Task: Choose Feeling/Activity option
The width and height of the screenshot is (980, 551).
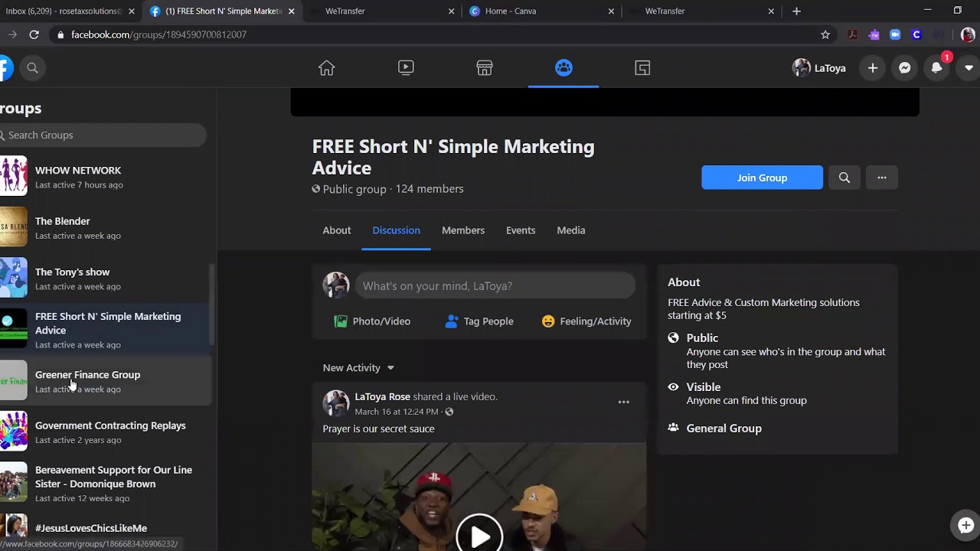Action: (586, 321)
